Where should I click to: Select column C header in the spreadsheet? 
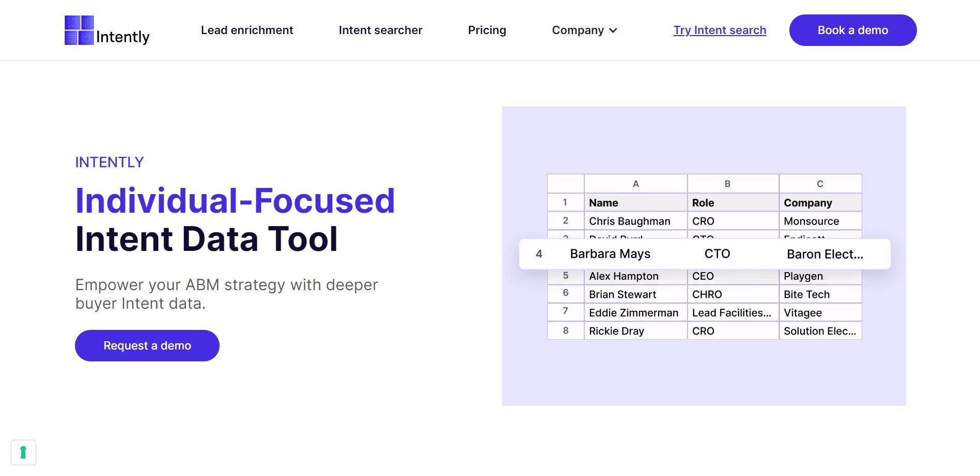(820, 184)
